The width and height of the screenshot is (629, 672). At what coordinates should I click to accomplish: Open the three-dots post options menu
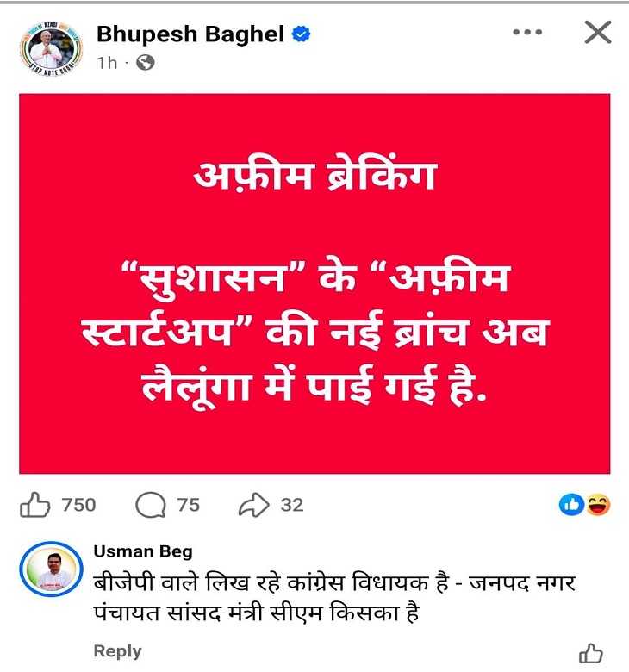[x=527, y=32]
